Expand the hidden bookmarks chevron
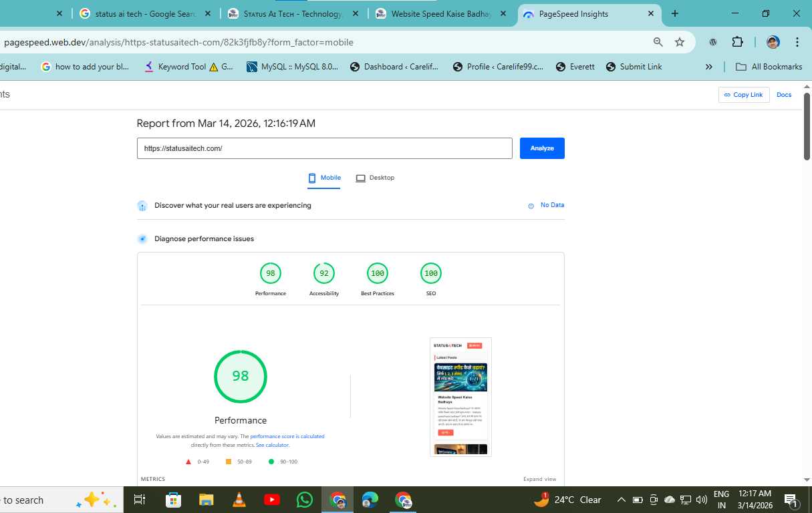The height and width of the screenshot is (513, 812). [708, 67]
